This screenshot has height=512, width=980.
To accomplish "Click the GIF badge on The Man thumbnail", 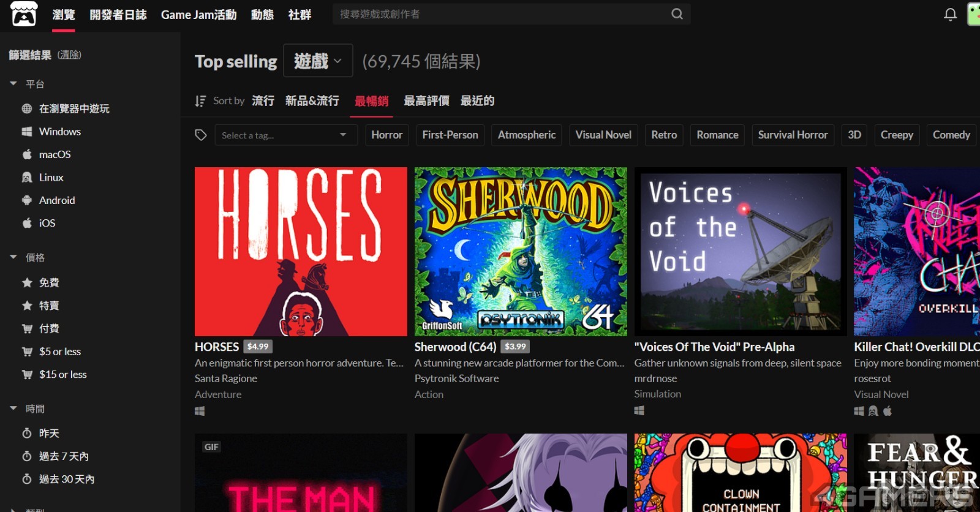I will (211, 447).
